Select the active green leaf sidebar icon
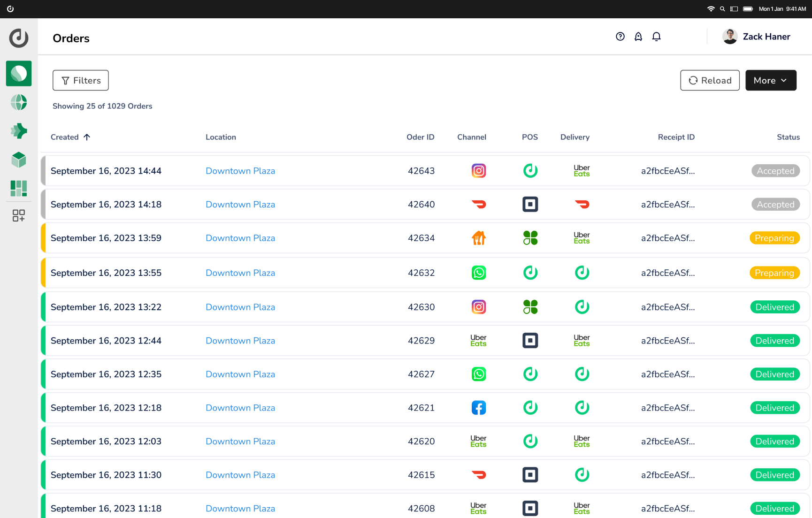Image resolution: width=812 pixels, height=518 pixels. (19, 74)
